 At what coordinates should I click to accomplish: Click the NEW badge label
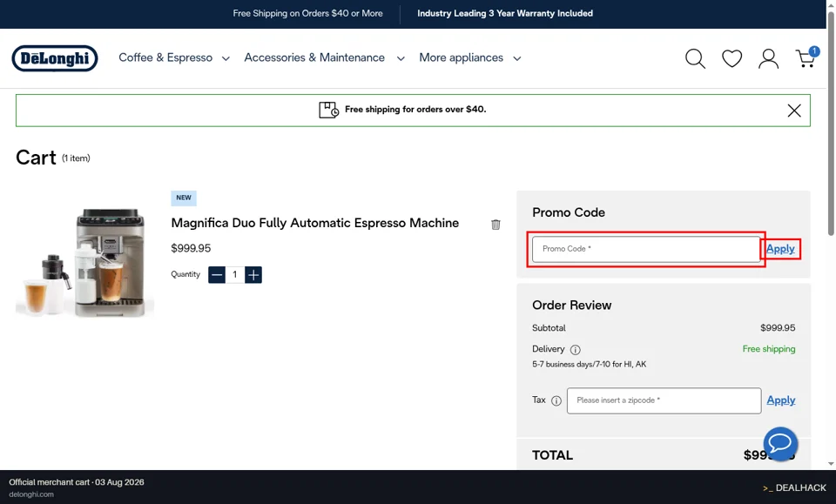coord(184,198)
